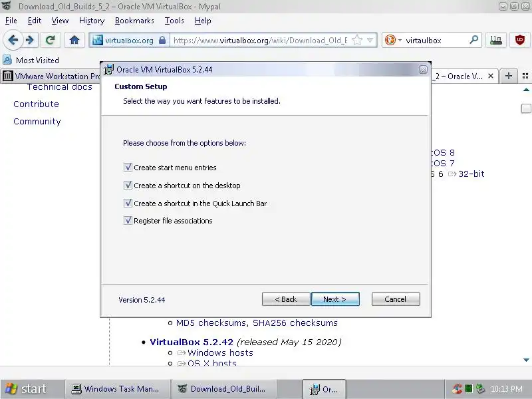Open the File menu
532x399 pixels.
11,21
